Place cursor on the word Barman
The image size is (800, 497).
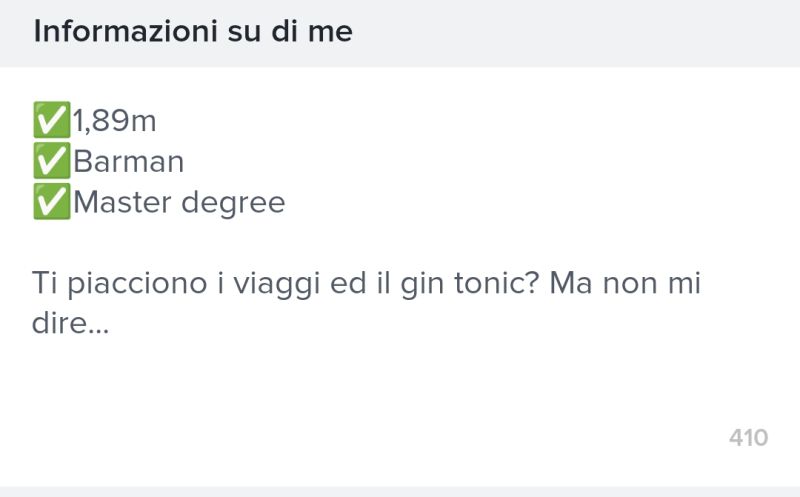pyautogui.click(x=128, y=162)
